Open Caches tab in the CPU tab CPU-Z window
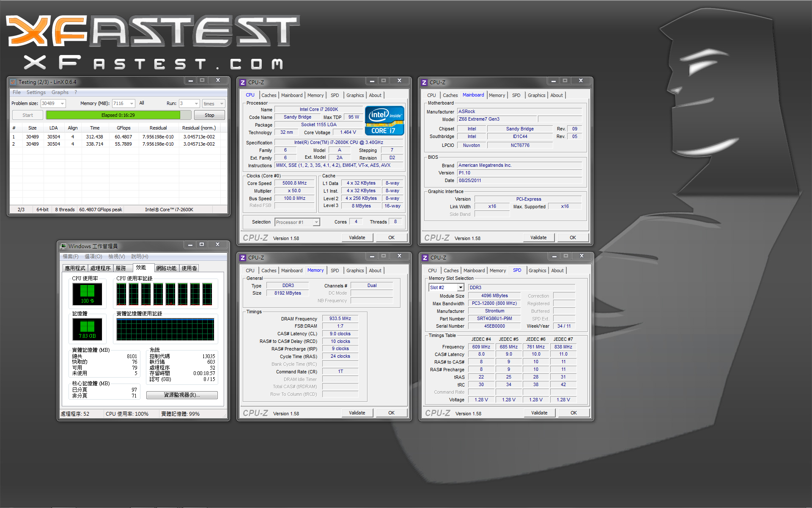This screenshot has height=508, width=812. pyautogui.click(x=269, y=95)
